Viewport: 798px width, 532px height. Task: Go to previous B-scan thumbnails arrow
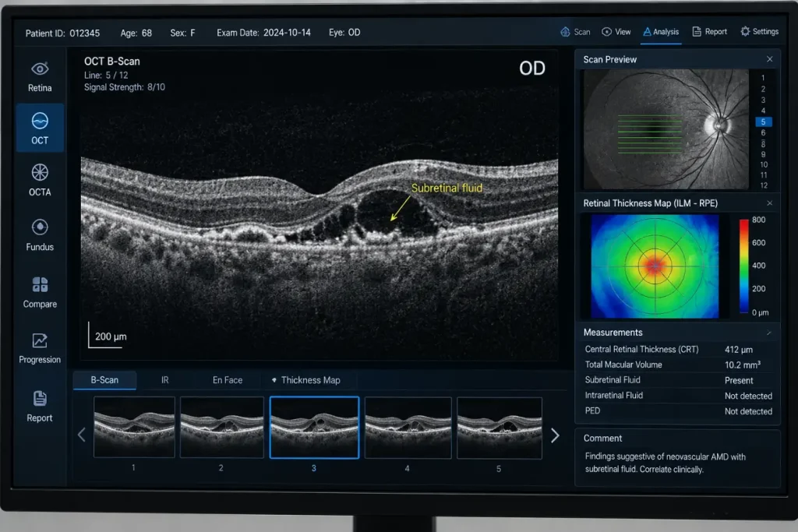(81, 435)
